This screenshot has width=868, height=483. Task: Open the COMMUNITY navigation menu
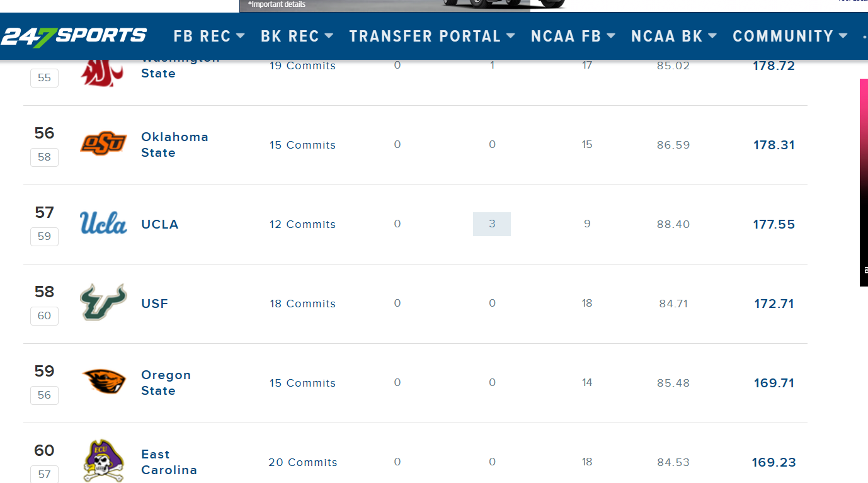pos(790,37)
